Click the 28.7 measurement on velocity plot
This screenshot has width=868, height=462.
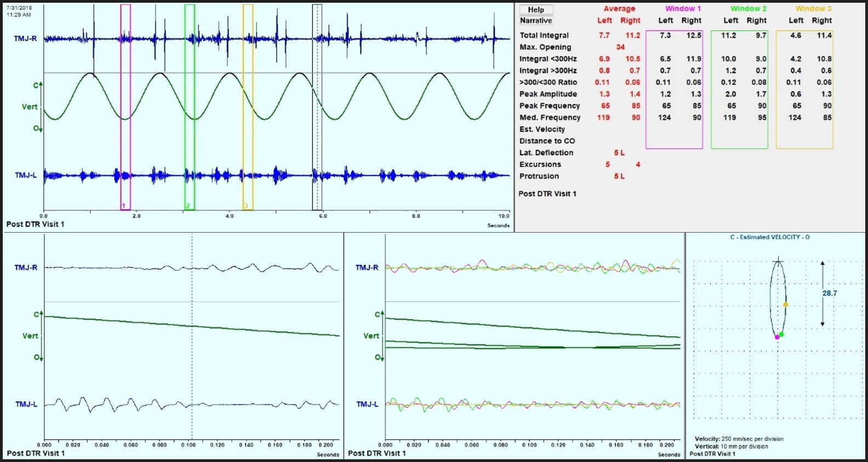[x=829, y=293]
